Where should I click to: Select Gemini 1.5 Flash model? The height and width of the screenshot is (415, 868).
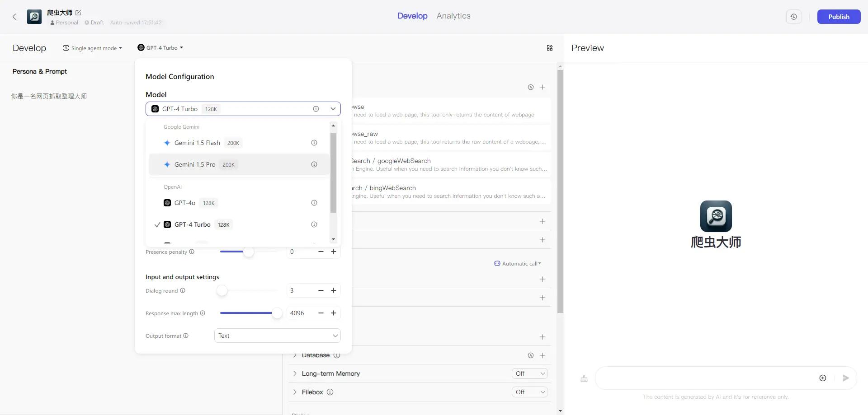pyautogui.click(x=239, y=143)
